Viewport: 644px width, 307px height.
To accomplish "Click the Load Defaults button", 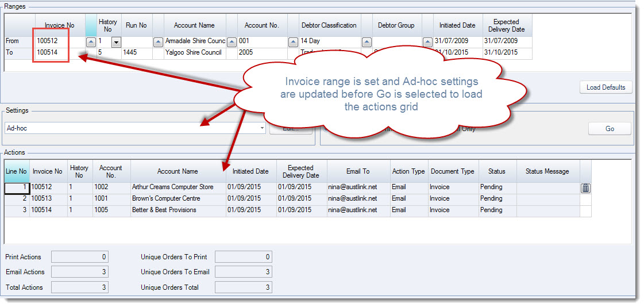I will coord(606,87).
